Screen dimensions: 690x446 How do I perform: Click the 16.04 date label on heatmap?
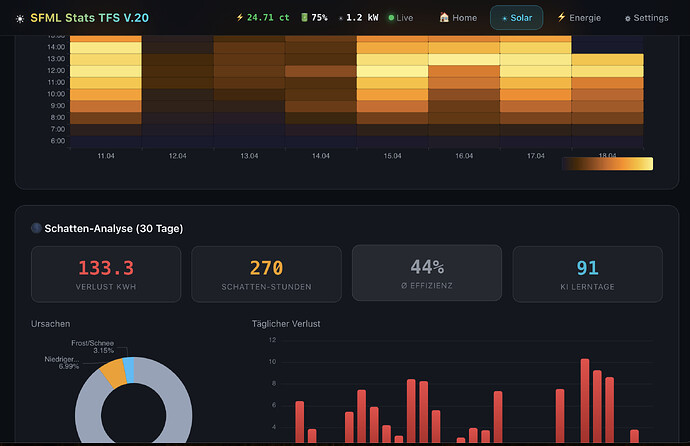[464, 156]
